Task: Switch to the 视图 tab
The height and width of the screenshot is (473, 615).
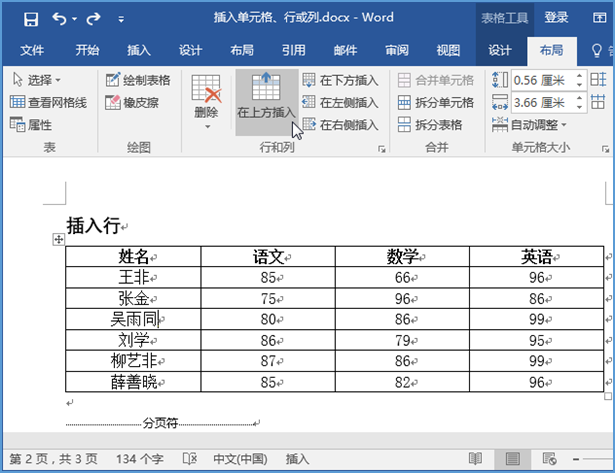Action: click(x=448, y=50)
